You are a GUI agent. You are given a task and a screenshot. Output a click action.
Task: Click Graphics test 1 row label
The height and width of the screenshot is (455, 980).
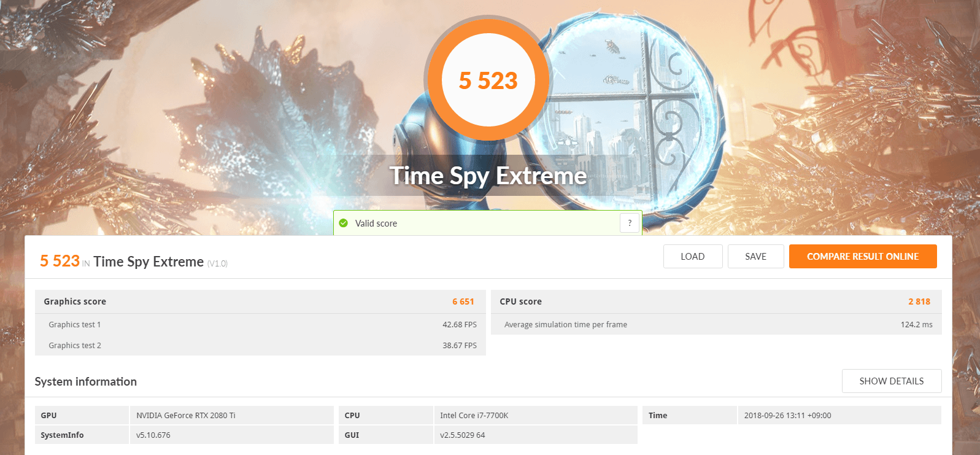(x=75, y=325)
